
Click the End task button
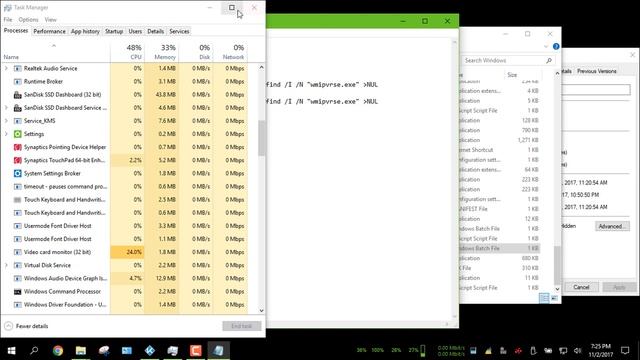(242, 326)
